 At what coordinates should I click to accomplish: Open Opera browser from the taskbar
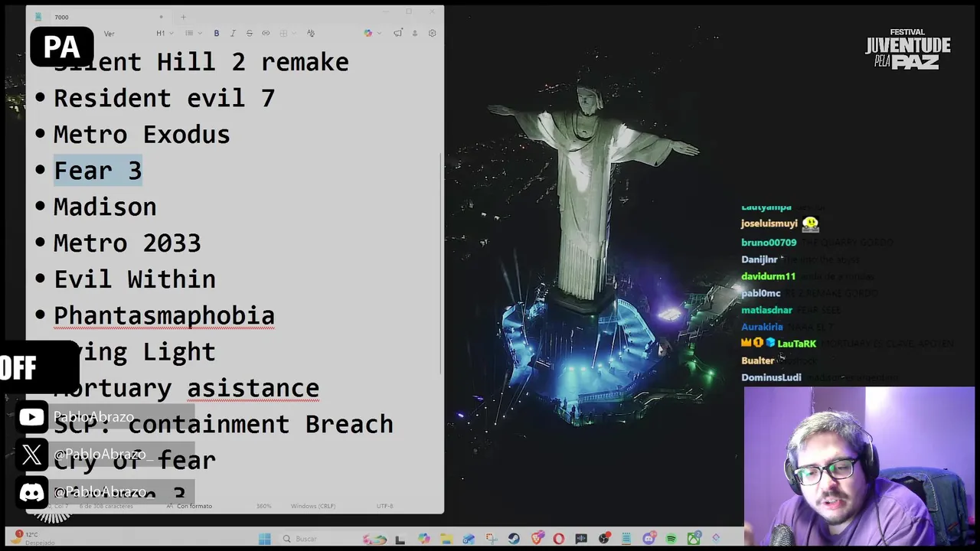[559, 539]
